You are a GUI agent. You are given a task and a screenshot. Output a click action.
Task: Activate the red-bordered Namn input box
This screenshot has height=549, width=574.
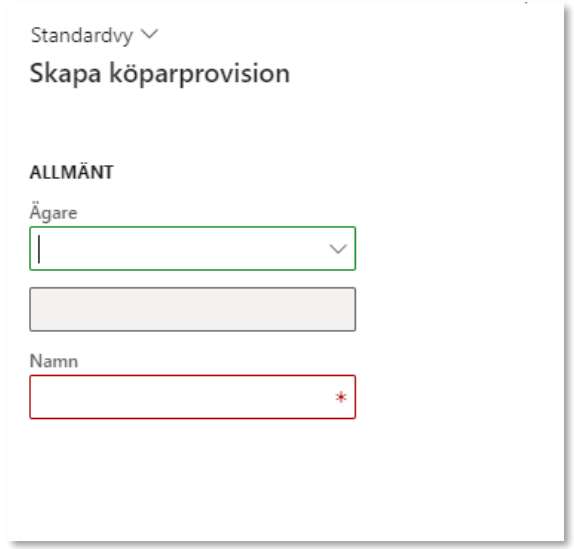point(193,397)
